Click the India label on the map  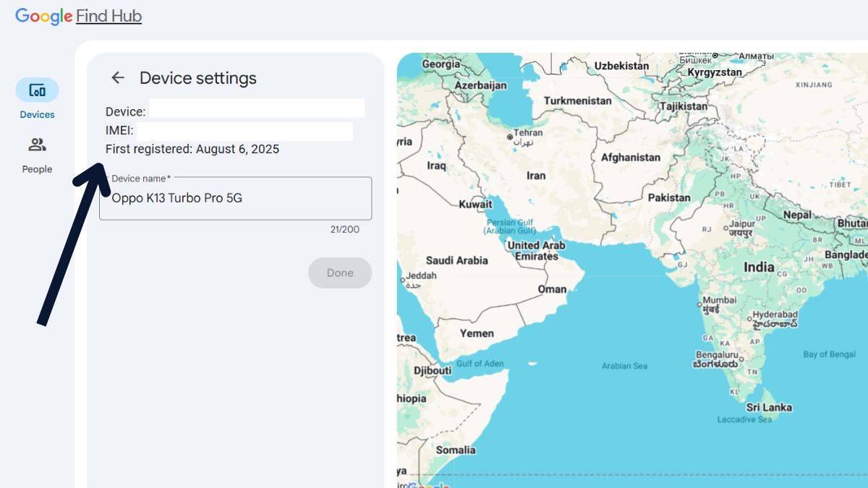click(759, 267)
